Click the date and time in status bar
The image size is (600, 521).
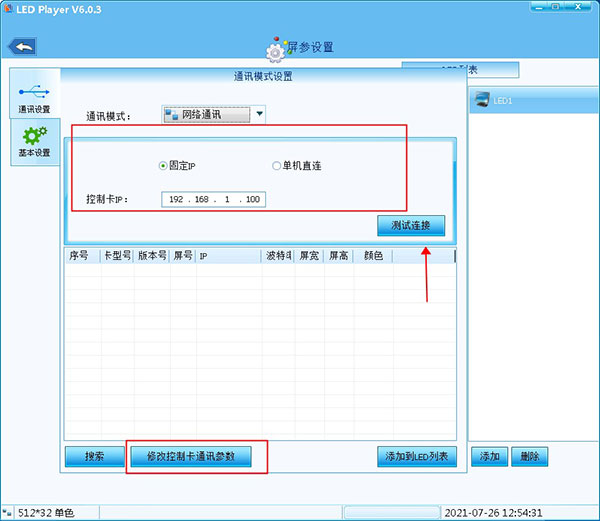[x=493, y=513]
